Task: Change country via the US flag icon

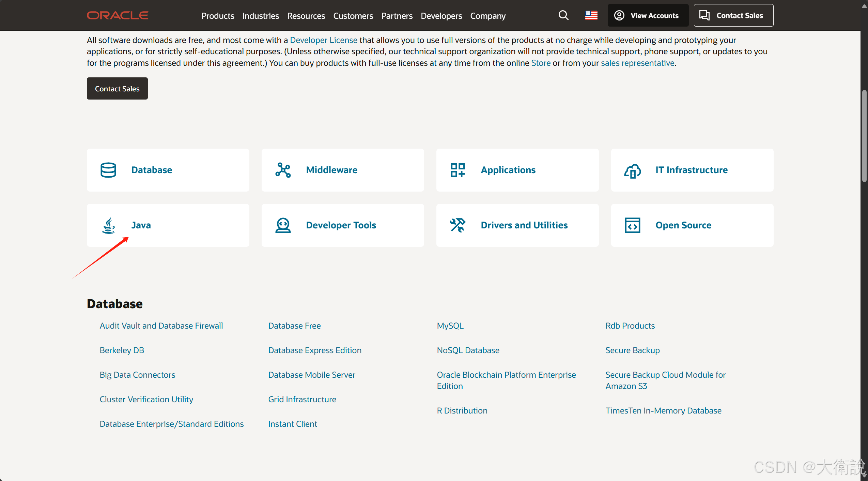Action: (591, 15)
